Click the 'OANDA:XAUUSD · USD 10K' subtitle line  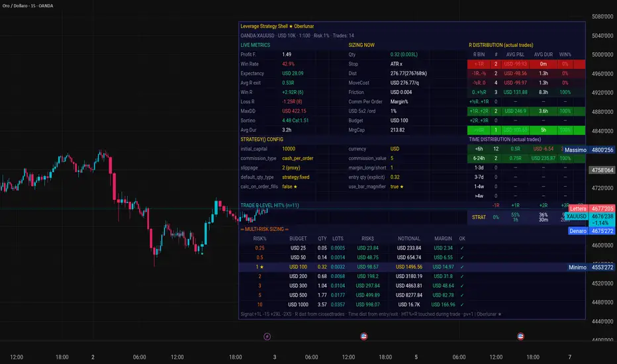297,36
